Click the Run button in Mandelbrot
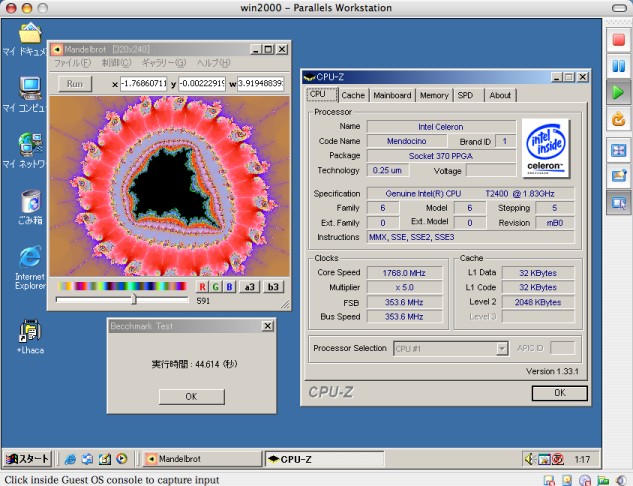The width and height of the screenshot is (633, 486). [75, 84]
